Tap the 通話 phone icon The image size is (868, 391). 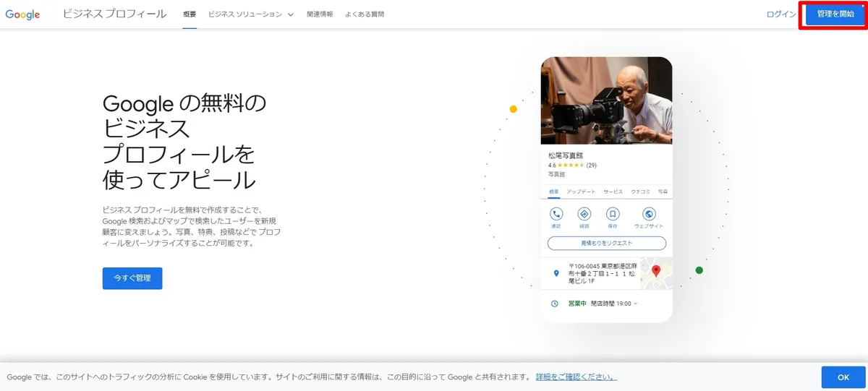point(556,214)
